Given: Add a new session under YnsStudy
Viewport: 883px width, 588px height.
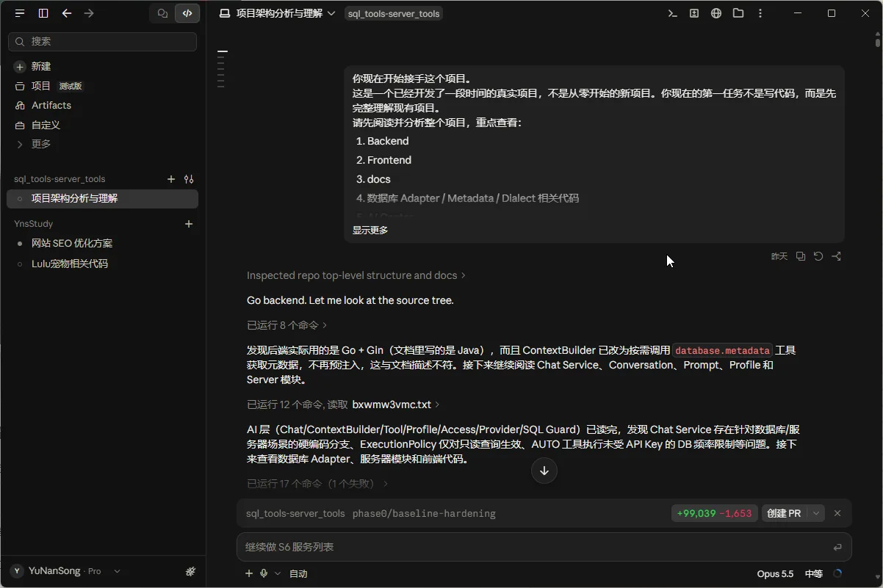Looking at the screenshot, I should 189,224.
